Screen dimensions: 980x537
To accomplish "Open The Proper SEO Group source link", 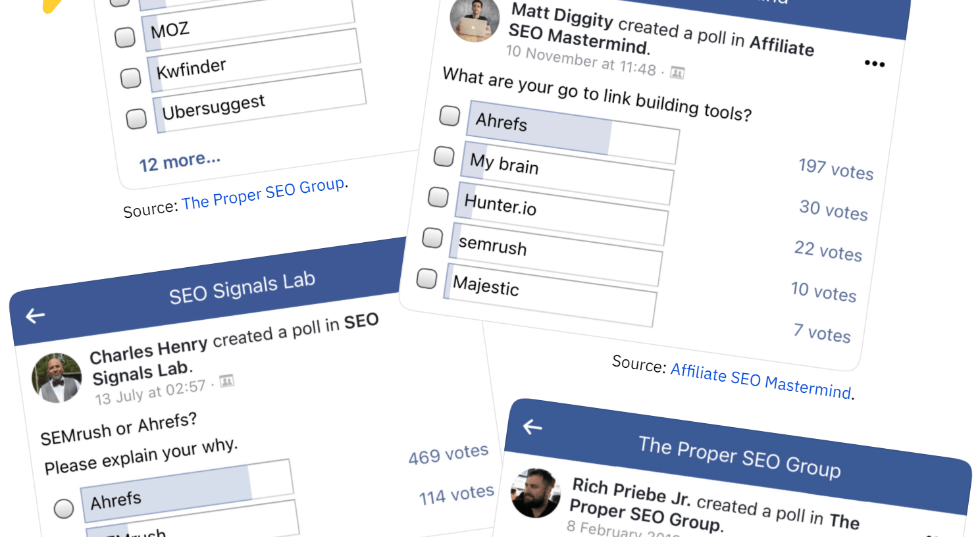I will [x=263, y=193].
